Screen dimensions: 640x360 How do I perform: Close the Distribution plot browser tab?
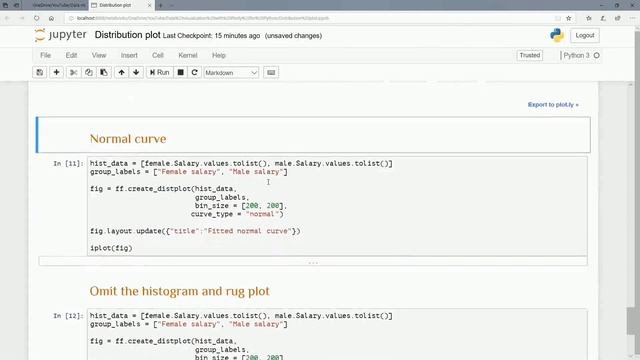(149, 5)
